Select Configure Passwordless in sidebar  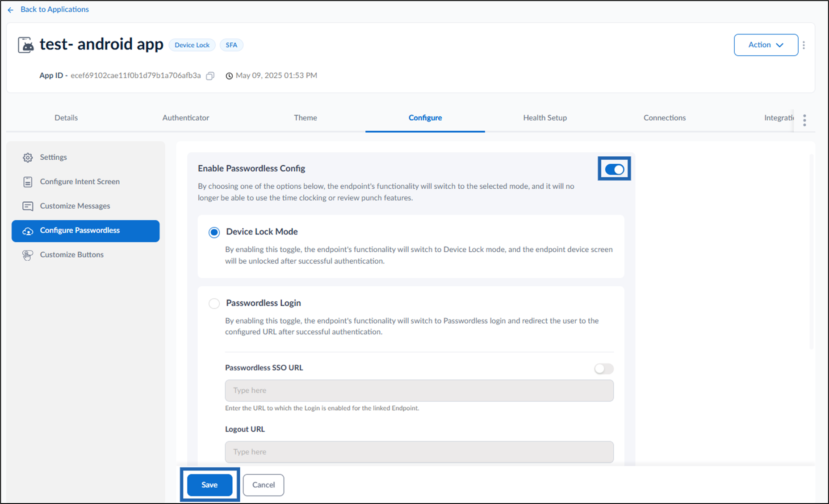click(86, 231)
